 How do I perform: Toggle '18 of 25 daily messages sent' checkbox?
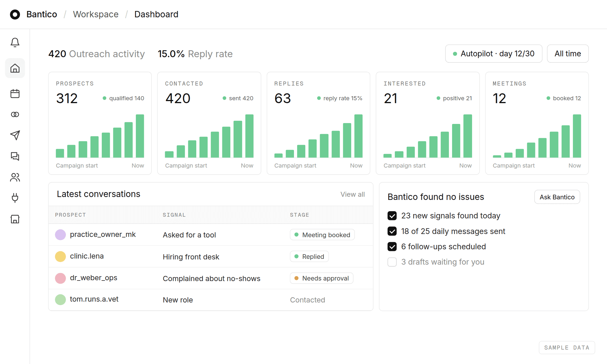[x=392, y=231]
